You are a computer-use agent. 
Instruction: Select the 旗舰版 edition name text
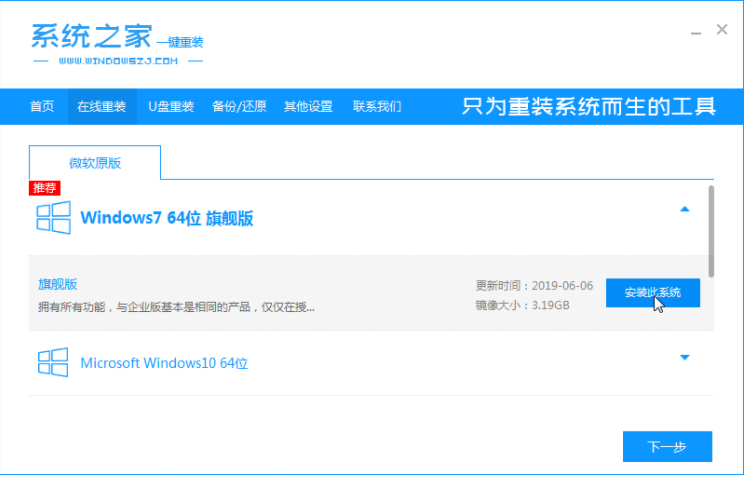click(56, 285)
